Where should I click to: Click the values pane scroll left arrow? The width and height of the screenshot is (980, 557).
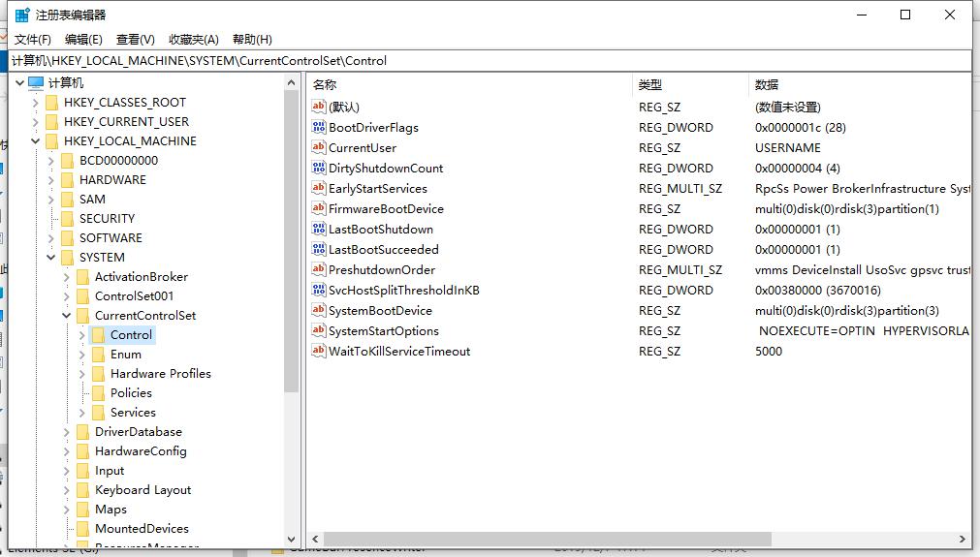click(x=315, y=539)
